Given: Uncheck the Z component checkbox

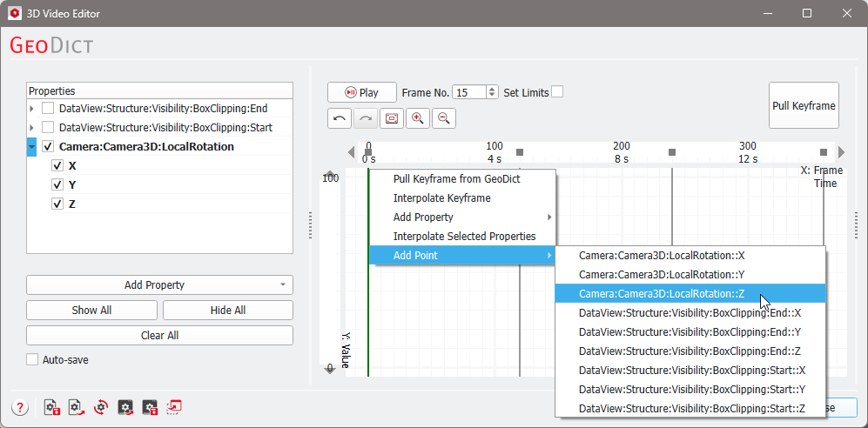Looking at the screenshot, I should pos(57,204).
